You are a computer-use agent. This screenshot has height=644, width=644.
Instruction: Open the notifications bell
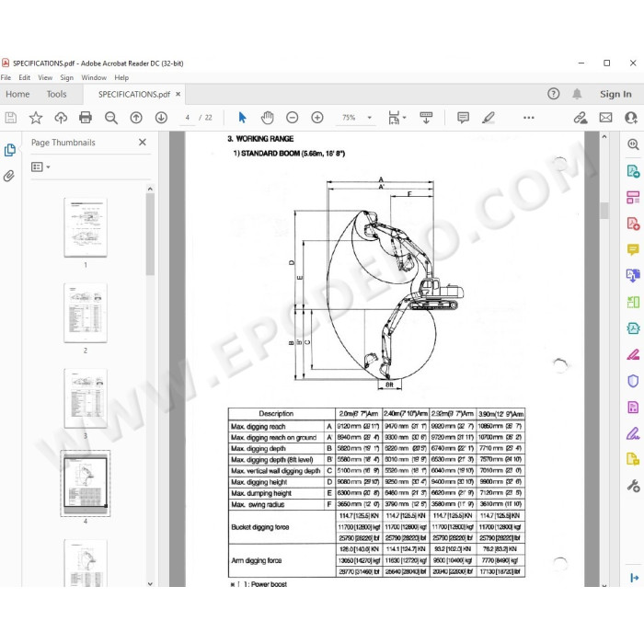pos(577,94)
